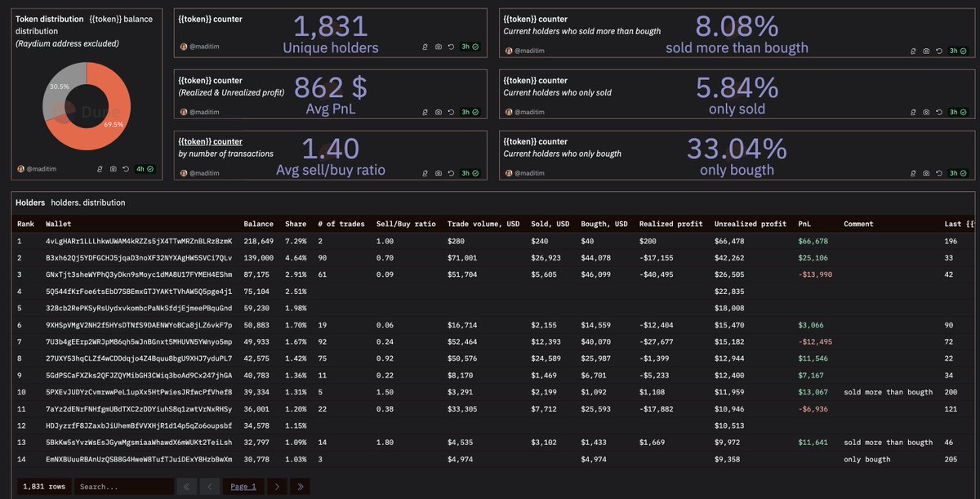Select wallet starting with GNxTjt3sheWYPhQ3yDkn9sMoyc1dMA8U17
Screen dimensions: 980x499
click(139, 274)
